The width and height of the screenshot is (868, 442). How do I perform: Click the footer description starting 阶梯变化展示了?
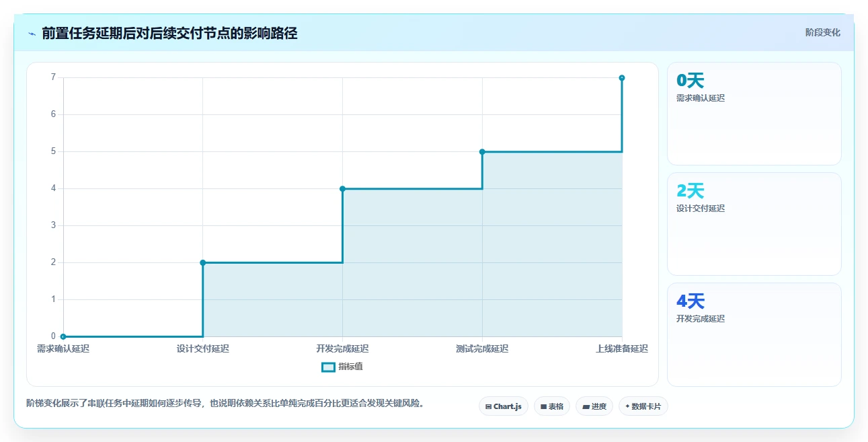225,404
